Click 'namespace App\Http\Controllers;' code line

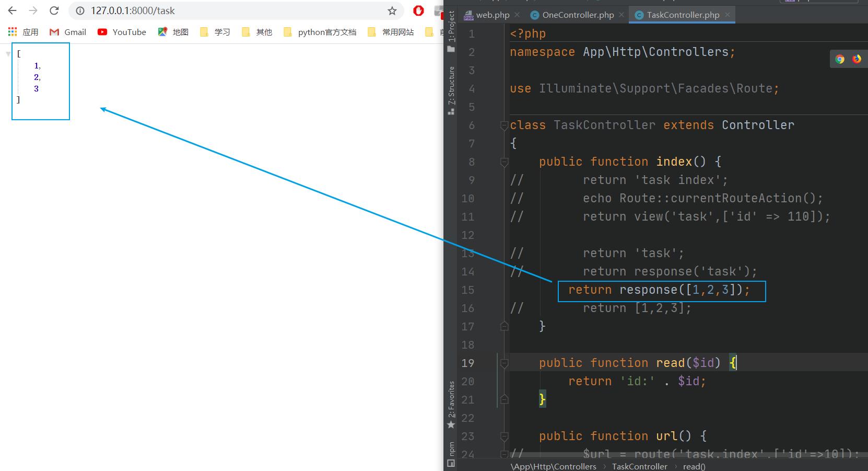(623, 52)
